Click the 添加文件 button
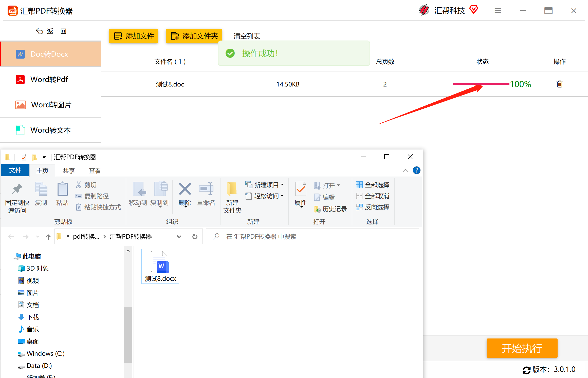This screenshot has width=588, height=378. (x=134, y=36)
